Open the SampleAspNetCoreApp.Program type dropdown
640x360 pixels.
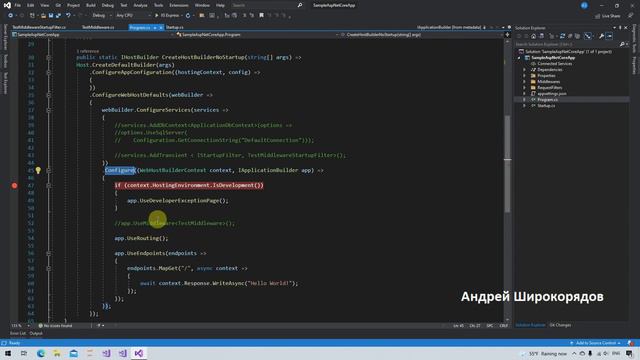tap(258, 35)
